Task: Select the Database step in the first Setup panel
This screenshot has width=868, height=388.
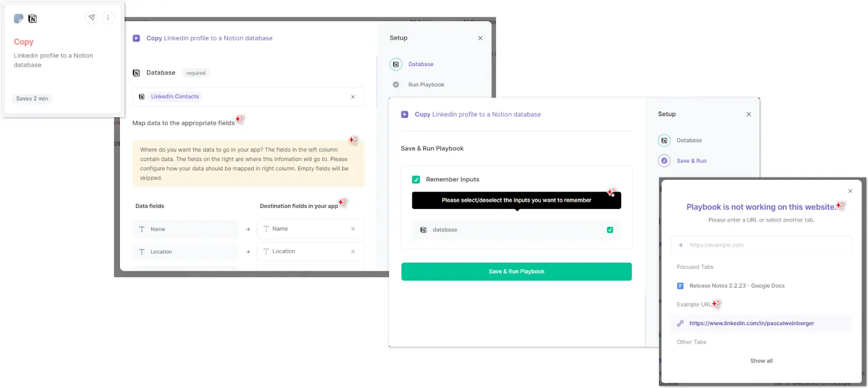Action: pyautogui.click(x=421, y=64)
